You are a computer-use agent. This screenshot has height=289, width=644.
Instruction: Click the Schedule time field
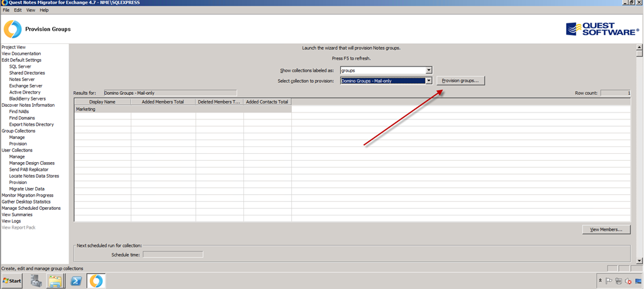tap(173, 254)
